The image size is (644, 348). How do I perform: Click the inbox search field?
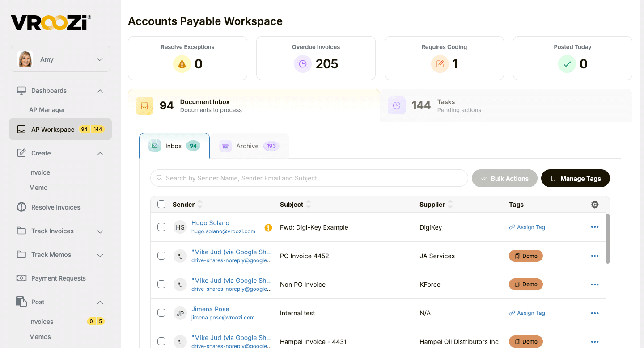(309, 178)
